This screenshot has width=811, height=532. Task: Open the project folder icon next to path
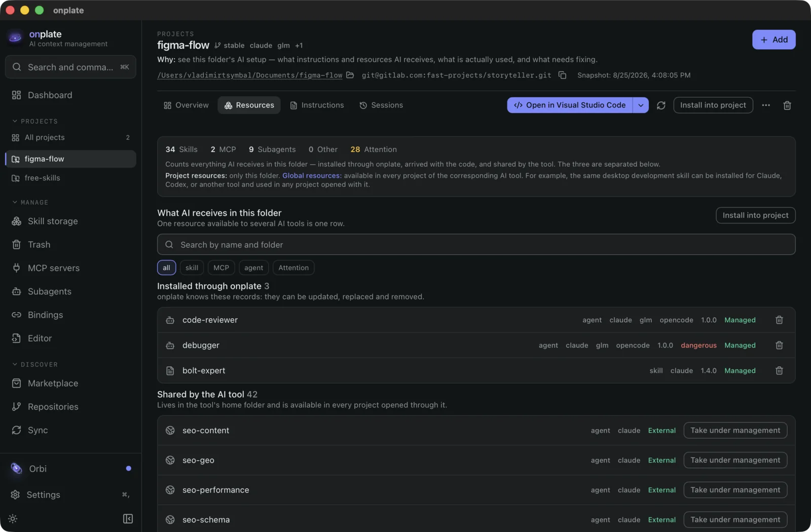pos(350,75)
